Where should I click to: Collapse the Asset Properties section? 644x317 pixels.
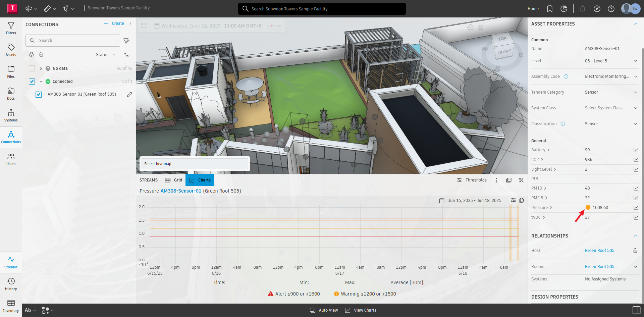coord(635,24)
